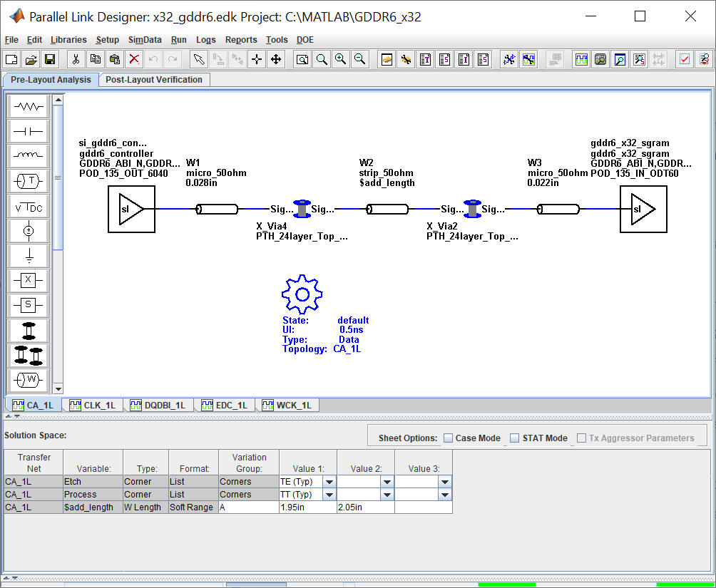Pick the S-parameter block palette element

click(x=29, y=306)
